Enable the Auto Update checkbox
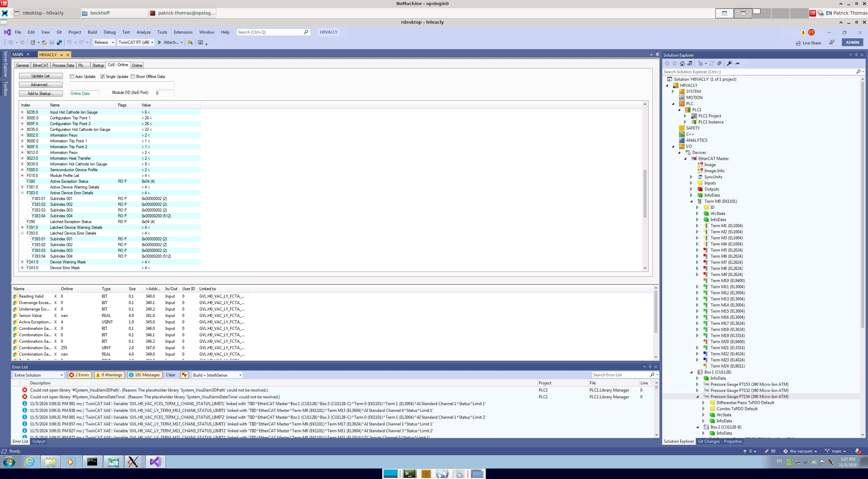Image resolution: width=868 pixels, height=479 pixels. tap(72, 77)
